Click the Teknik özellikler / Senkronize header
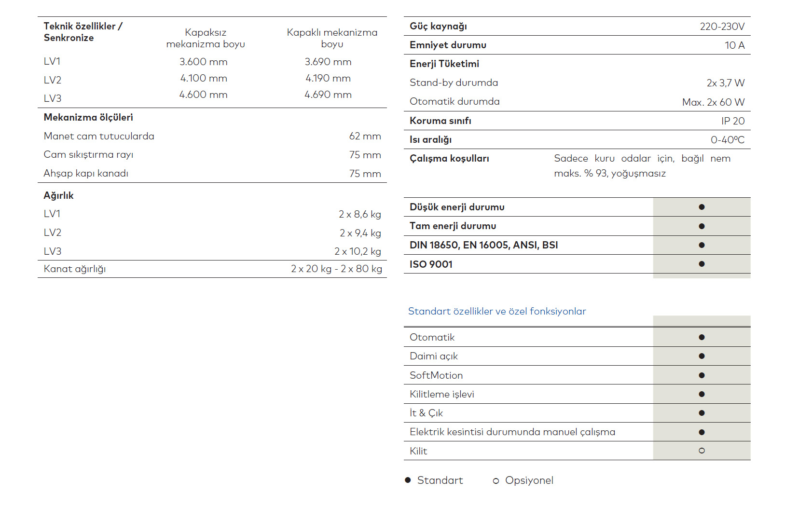The height and width of the screenshot is (521, 812). (x=83, y=32)
